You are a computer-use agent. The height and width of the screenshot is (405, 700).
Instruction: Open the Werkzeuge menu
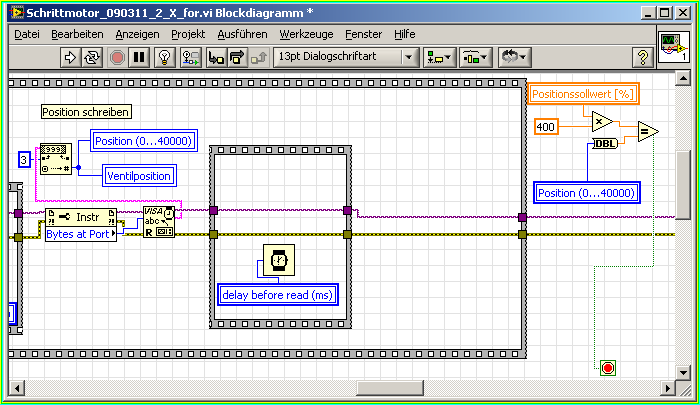(x=306, y=34)
